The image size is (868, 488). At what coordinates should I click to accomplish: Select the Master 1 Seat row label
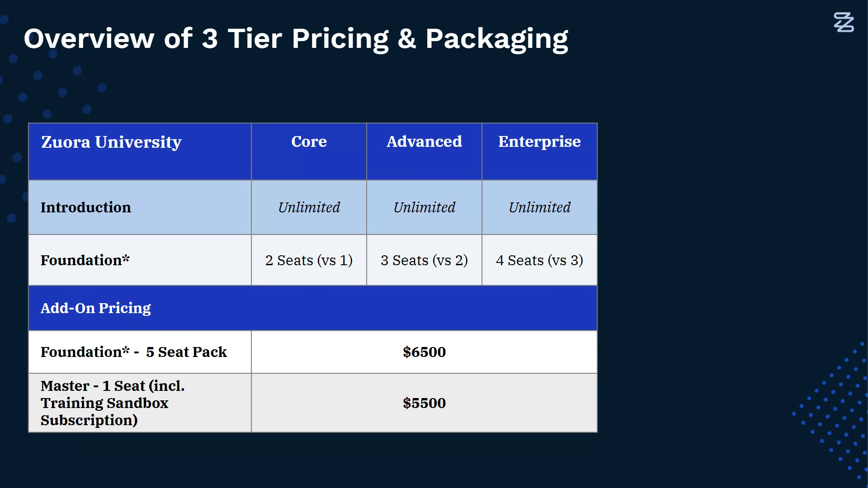(113, 403)
